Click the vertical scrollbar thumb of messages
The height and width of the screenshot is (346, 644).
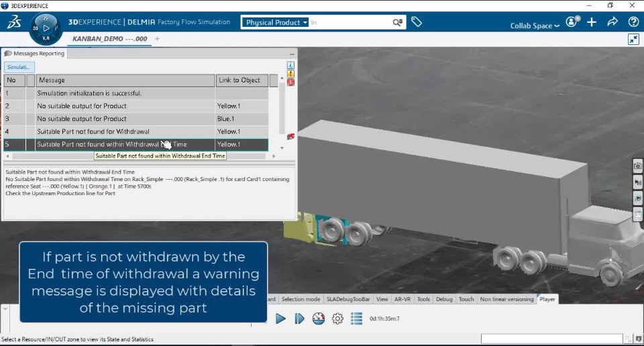tap(282, 107)
